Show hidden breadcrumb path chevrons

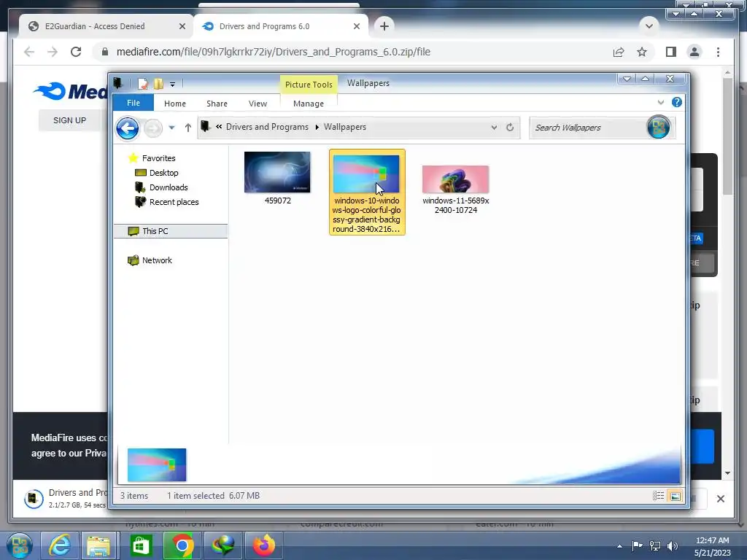219,127
